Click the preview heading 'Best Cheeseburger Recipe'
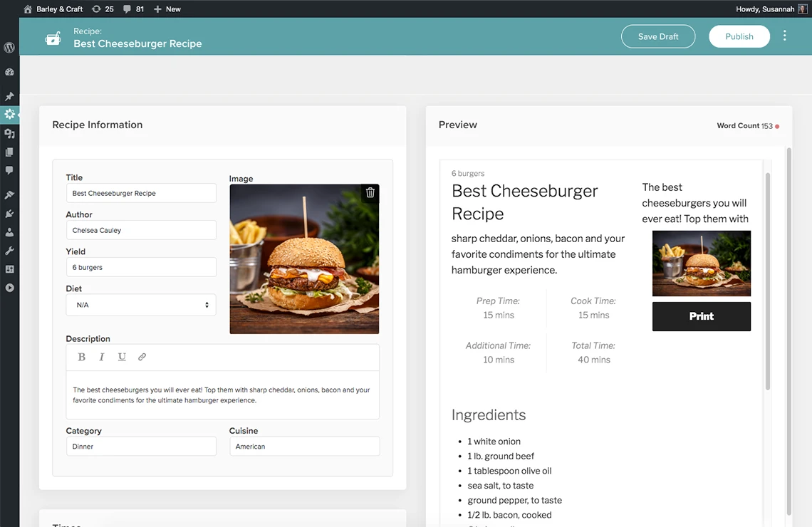Image resolution: width=812 pixels, height=527 pixels. 524,202
